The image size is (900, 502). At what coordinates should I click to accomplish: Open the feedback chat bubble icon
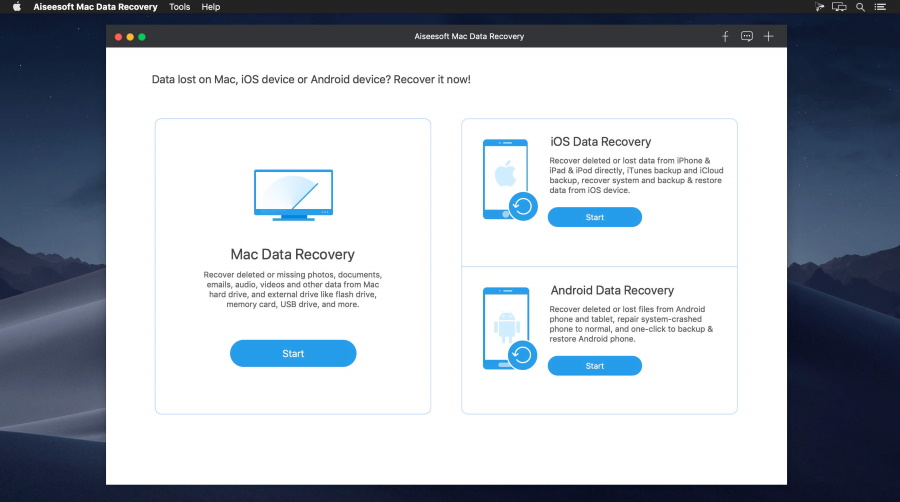747,37
